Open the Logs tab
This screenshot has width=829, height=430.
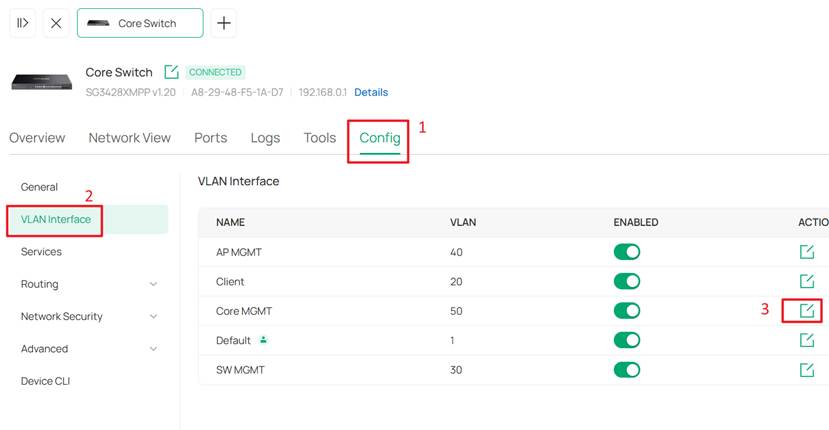[x=265, y=138]
